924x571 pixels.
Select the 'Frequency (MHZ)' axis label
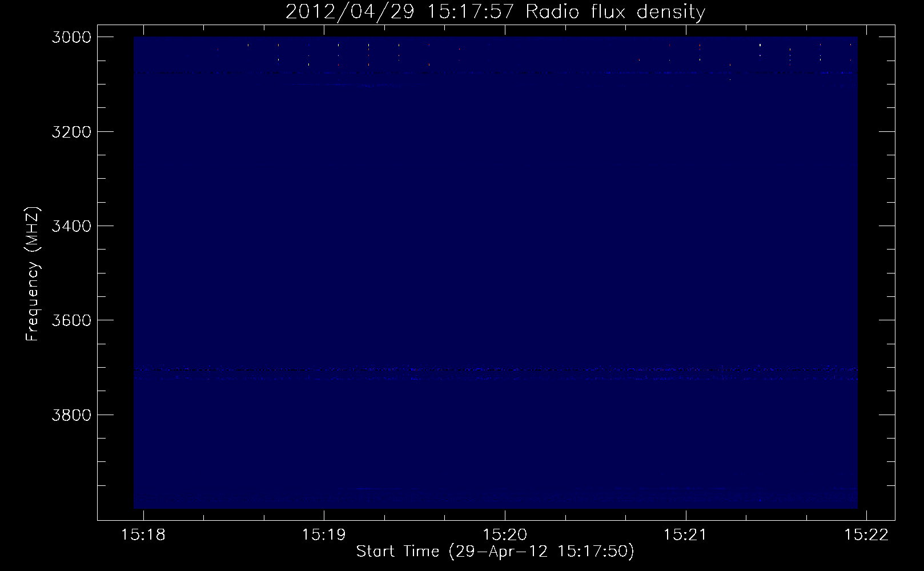[33, 274]
